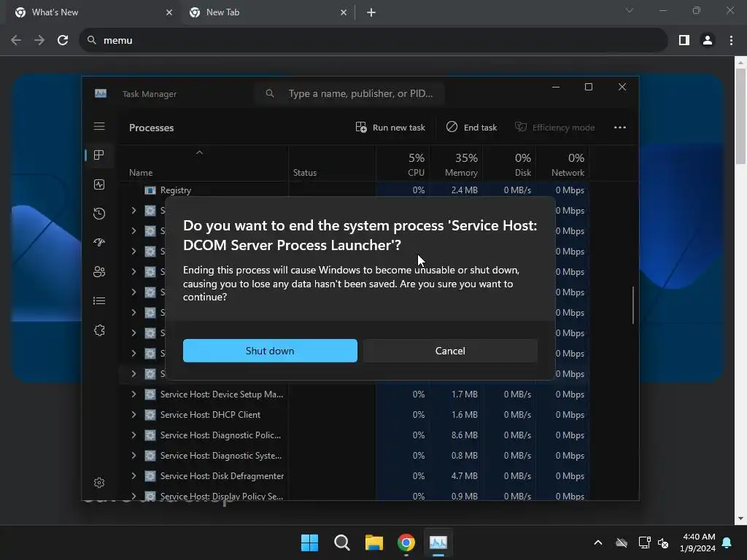Click the Run new task button
Viewport: 747px width, 560px height.
(x=391, y=127)
